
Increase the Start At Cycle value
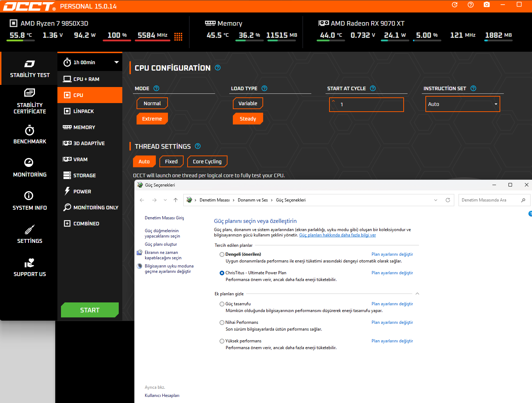click(333, 101)
